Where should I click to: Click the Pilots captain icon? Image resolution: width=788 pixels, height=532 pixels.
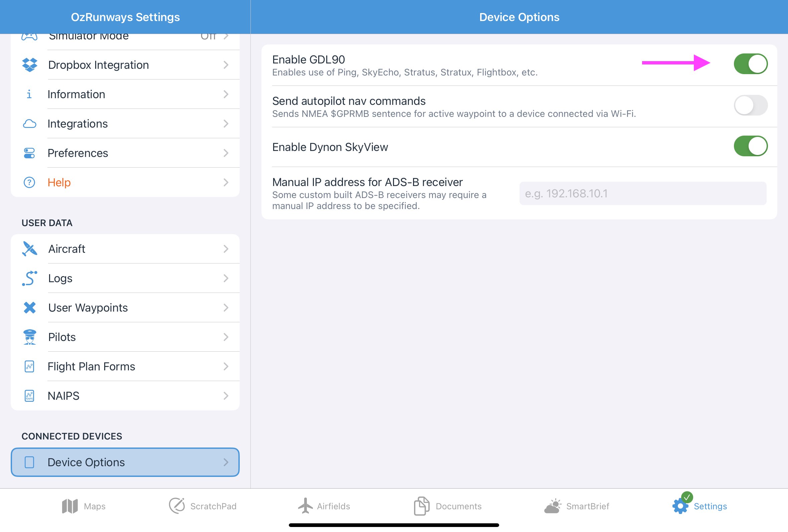tap(29, 337)
